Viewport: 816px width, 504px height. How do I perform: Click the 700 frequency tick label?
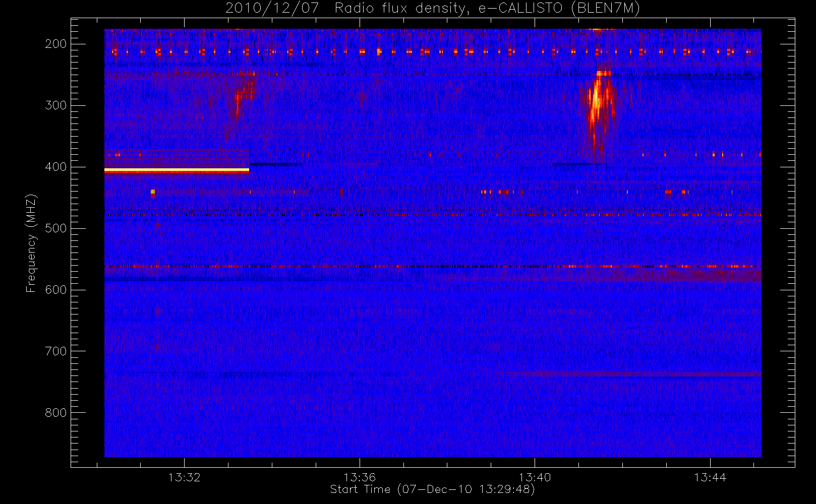click(56, 351)
